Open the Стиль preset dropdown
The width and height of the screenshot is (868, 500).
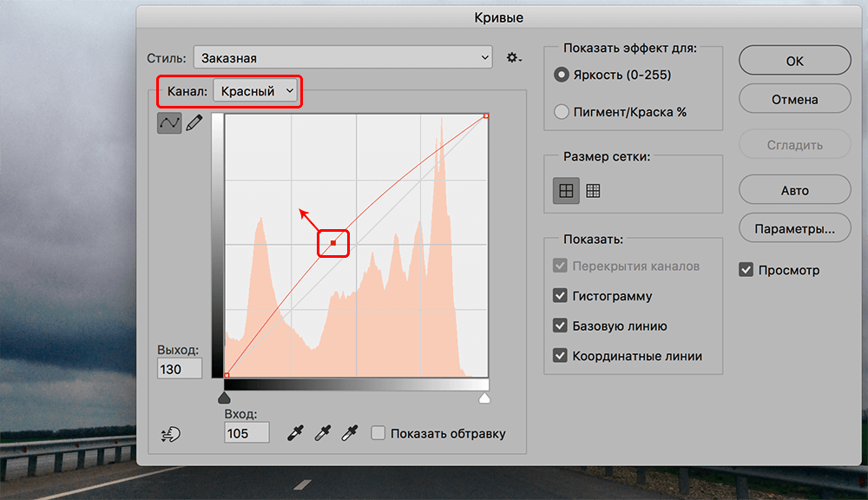pos(343,58)
